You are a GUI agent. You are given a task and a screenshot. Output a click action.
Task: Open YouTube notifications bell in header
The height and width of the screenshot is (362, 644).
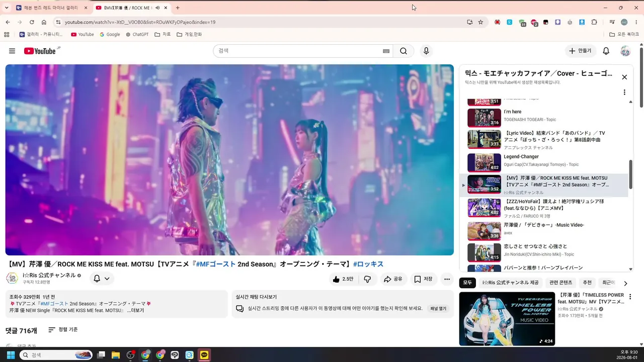tap(606, 51)
